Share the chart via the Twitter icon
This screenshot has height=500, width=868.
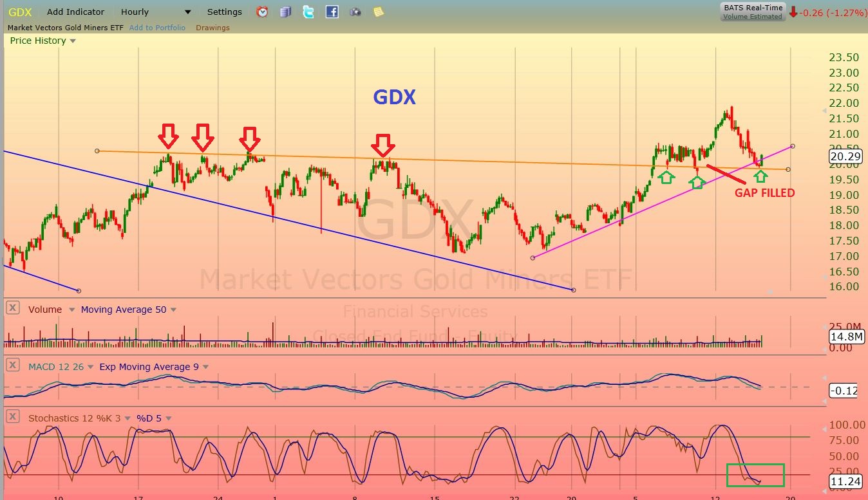click(x=308, y=12)
